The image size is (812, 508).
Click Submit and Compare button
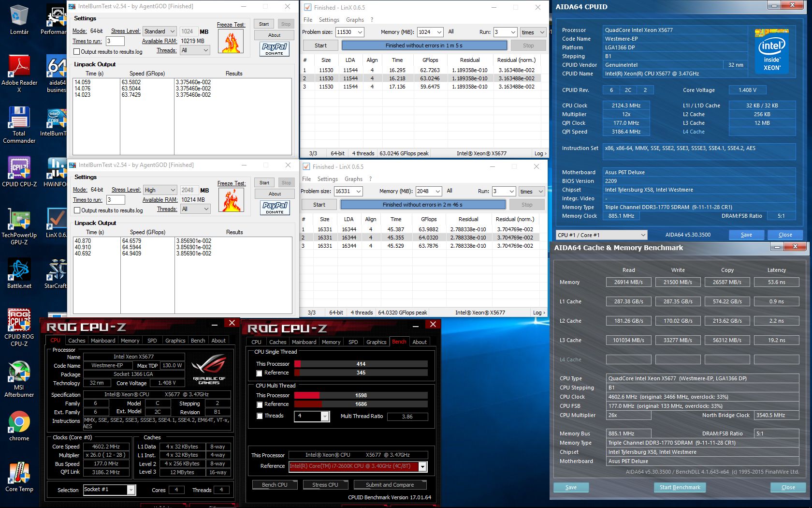point(390,485)
